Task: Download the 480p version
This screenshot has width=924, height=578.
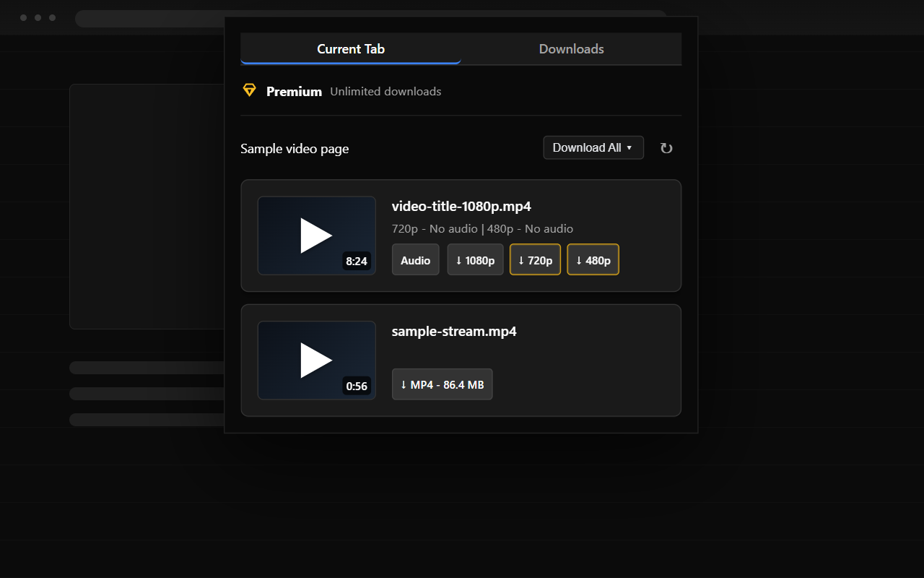Action: pyautogui.click(x=593, y=260)
